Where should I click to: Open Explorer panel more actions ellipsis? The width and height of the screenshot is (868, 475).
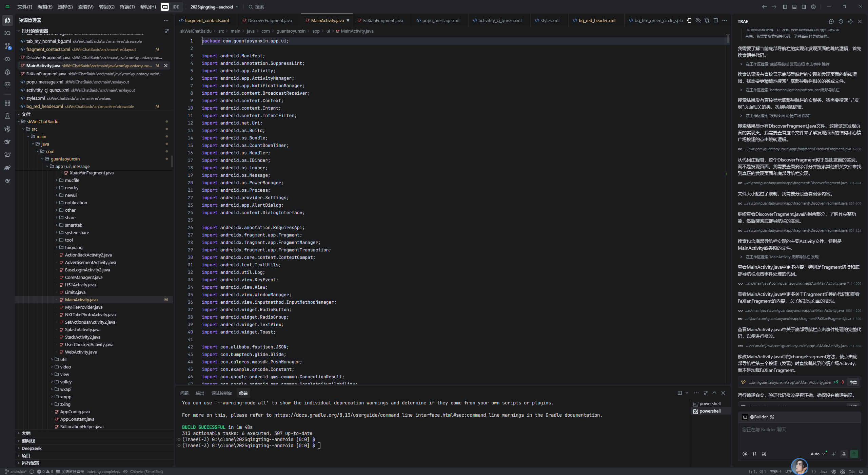tap(166, 20)
